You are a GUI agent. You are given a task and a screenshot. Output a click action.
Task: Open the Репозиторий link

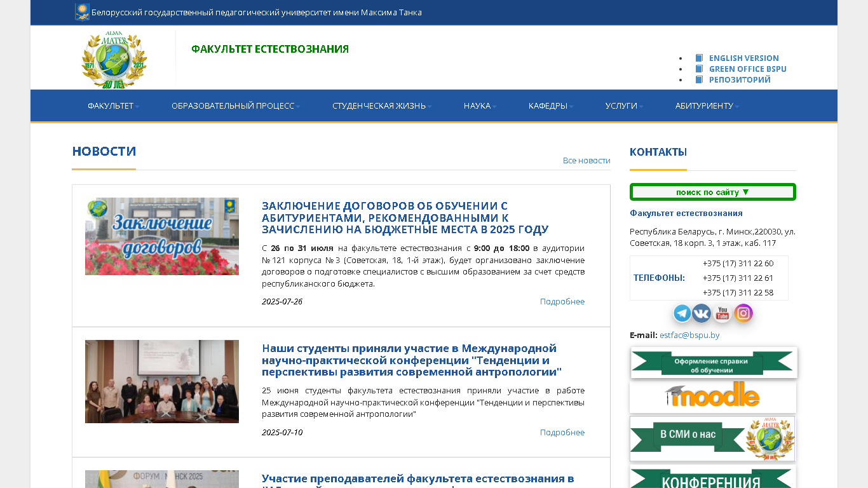click(x=740, y=79)
